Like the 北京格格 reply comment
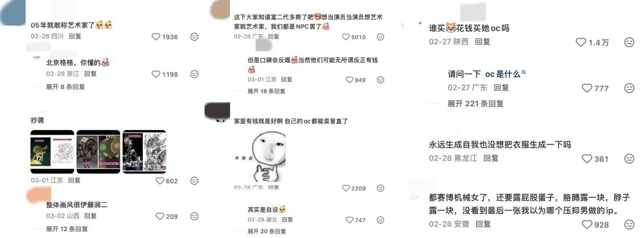Image resolution: width=644 pixels, height=238 pixels. coord(156,74)
